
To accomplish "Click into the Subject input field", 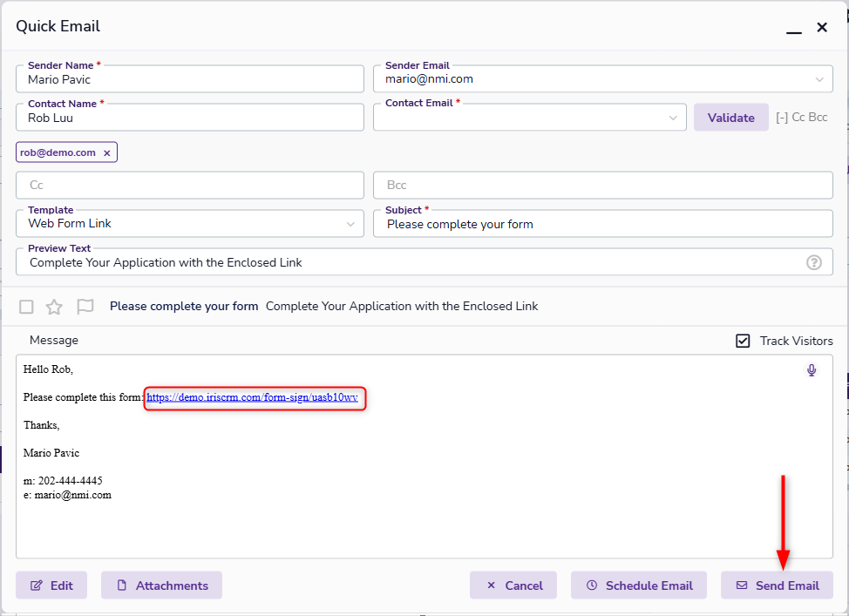I will pos(603,224).
